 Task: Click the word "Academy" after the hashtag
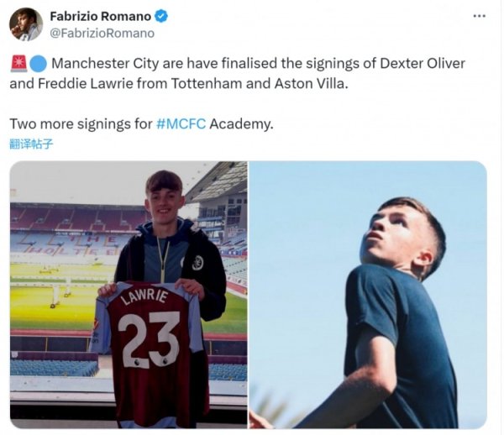(240, 124)
